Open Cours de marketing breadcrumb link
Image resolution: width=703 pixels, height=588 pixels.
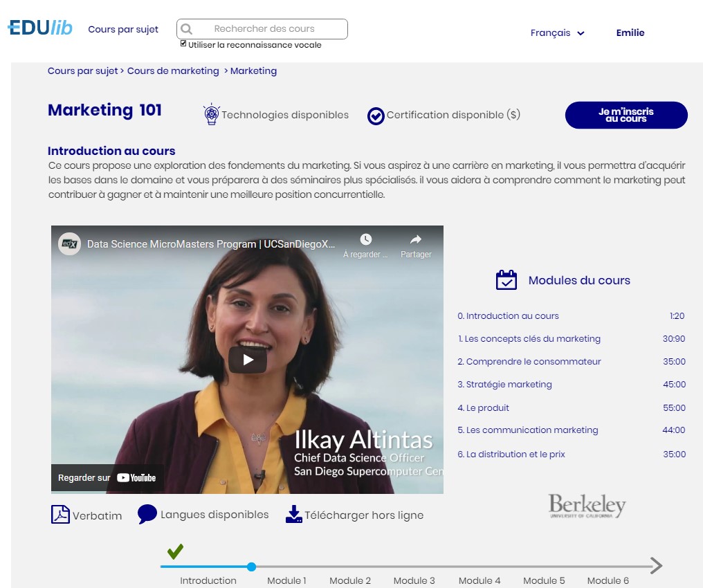(173, 71)
